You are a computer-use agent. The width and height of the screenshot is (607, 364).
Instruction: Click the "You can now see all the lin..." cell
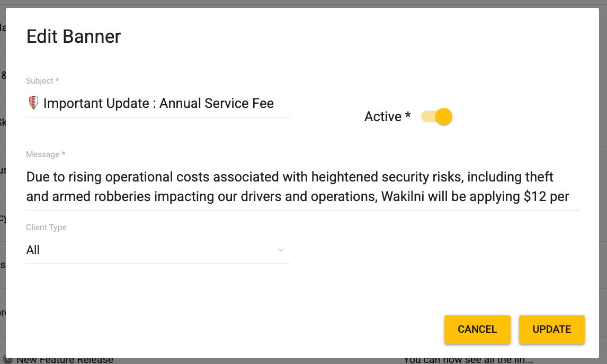pos(468,360)
